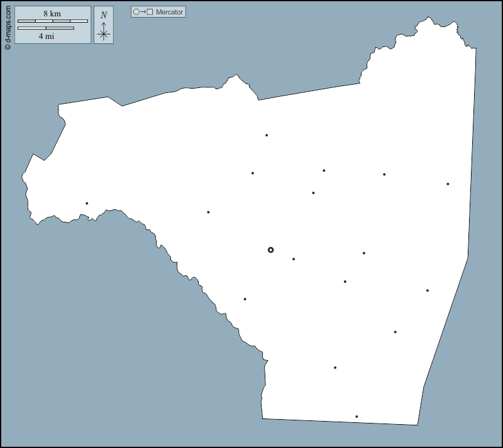Pick the easternmost city dot
This screenshot has height=448, width=503.
(x=448, y=184)
